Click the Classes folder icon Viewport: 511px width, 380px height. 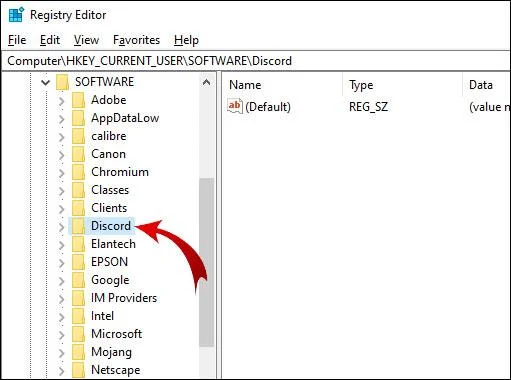(x=78, y=190)
